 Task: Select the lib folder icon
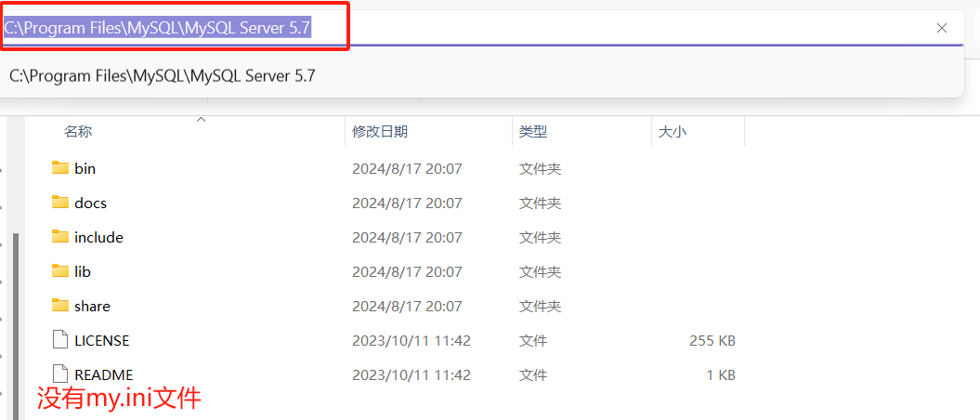60,271
